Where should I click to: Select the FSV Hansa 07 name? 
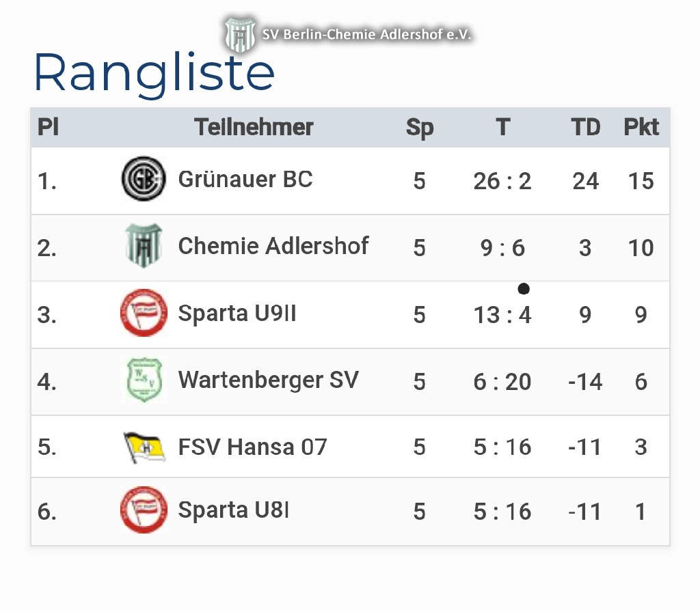[x=252, y=447]
